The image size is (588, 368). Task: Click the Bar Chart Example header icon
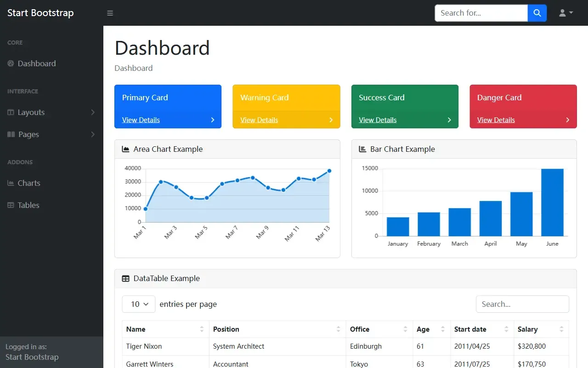click(x=362, y=149)
